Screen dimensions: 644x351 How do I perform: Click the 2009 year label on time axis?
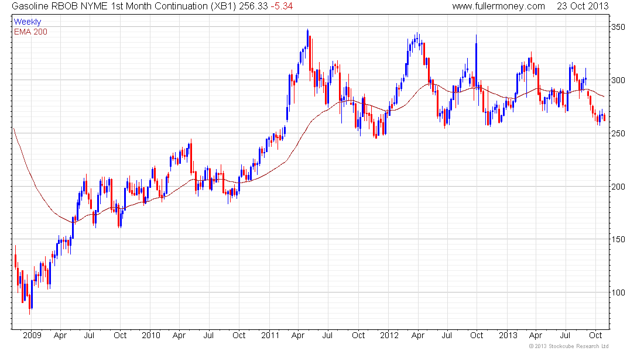click(32, 335)
